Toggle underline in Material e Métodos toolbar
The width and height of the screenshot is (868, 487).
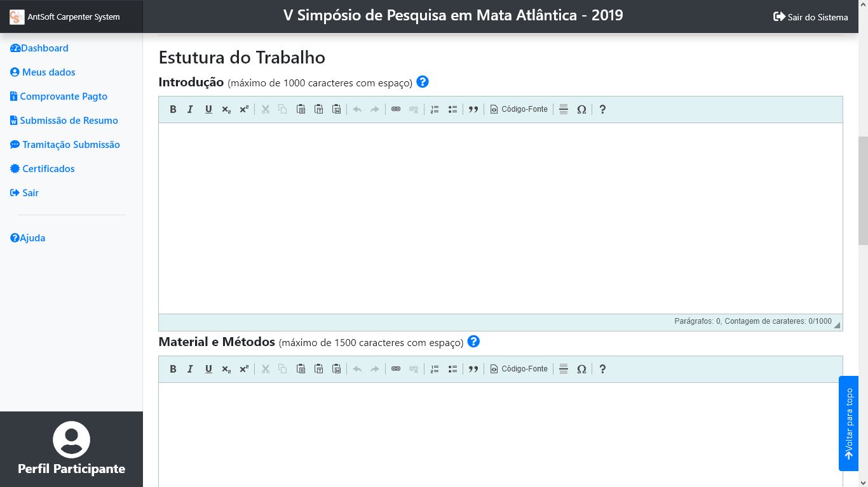(208, 369)
